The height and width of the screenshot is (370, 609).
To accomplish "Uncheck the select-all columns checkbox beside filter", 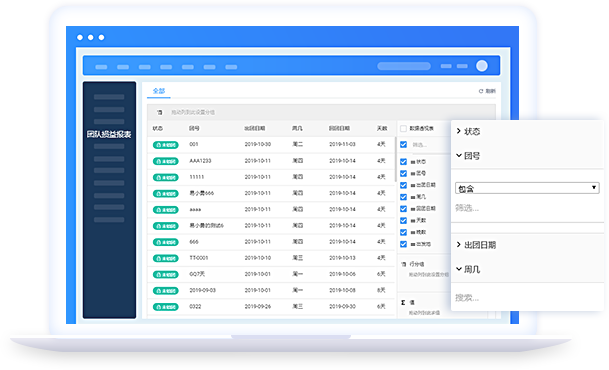I will (x=404, y=144).
